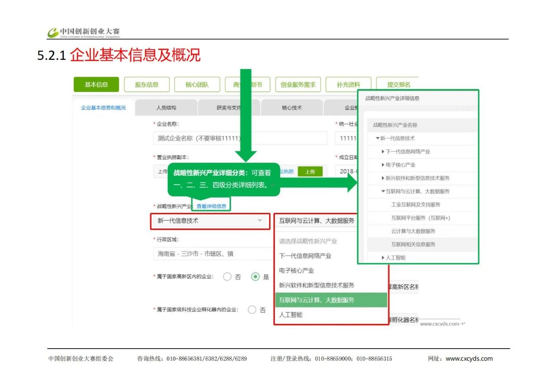Select 电子核心产业 from the dropdown list
Viewport: 555px width, 392px height.
pyautogui.click(x=297, y=271)
